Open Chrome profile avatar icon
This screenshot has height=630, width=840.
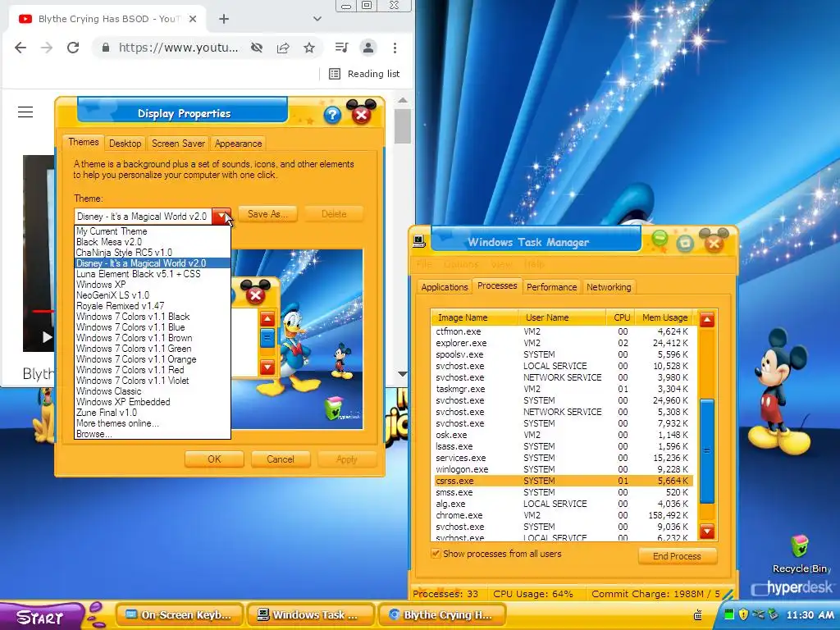(x=368, y=48)
